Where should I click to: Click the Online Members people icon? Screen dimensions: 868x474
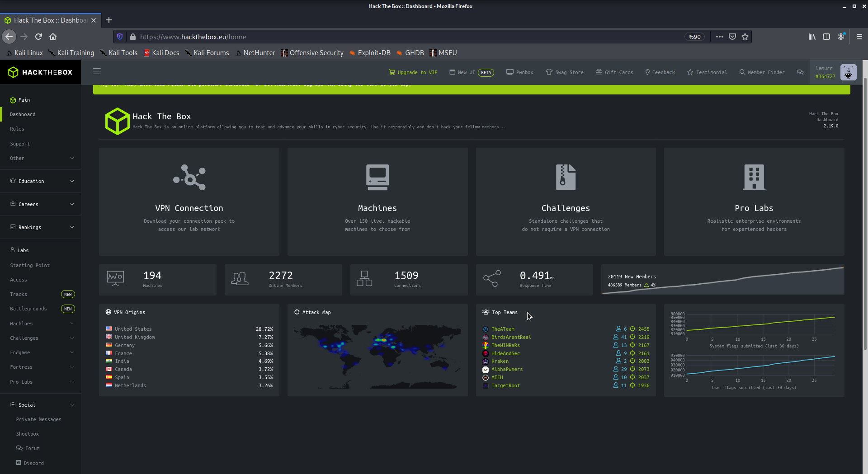240,278
